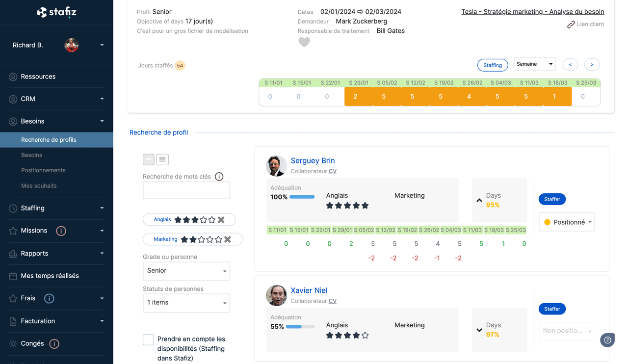Click Serguey Brin photo
The height and width of the screenshot is (364, 628).
(277, 166)
